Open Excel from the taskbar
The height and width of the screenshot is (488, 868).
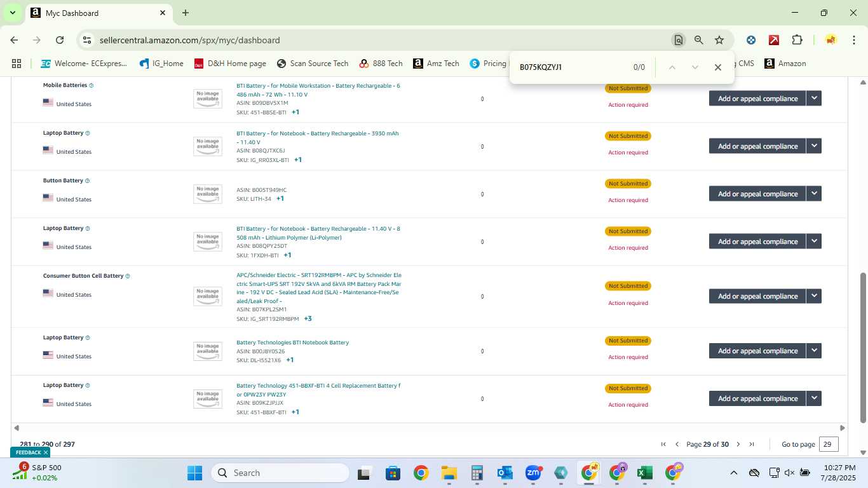click(645, 473)
